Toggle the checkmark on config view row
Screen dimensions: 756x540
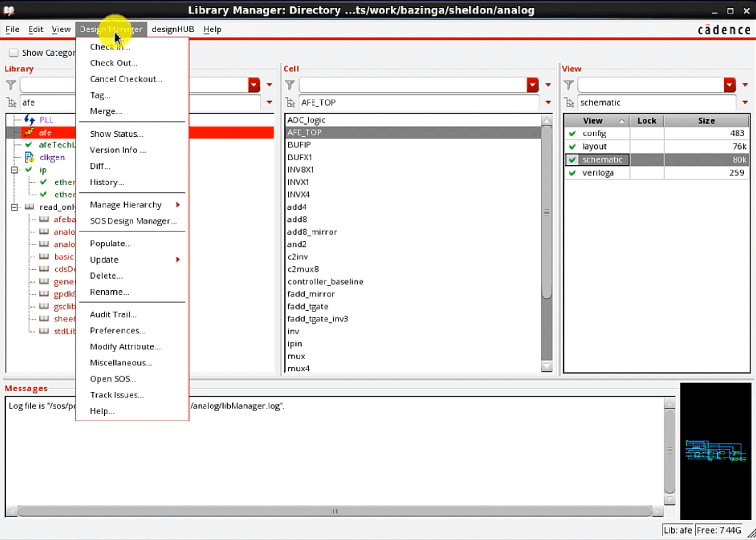(573, 133)
